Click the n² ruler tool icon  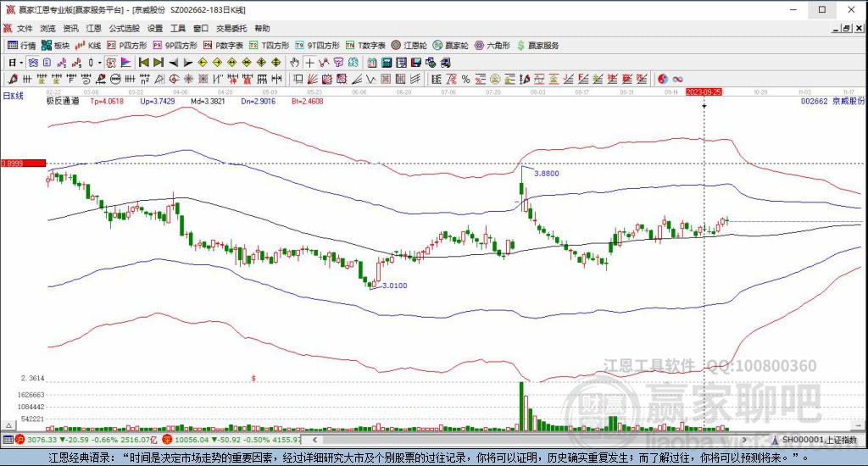144,79
